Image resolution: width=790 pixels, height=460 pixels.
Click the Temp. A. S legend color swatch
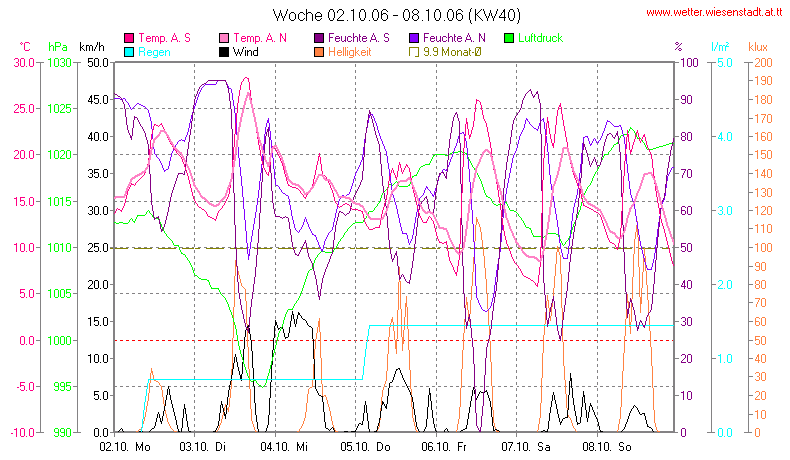(129, 38)
